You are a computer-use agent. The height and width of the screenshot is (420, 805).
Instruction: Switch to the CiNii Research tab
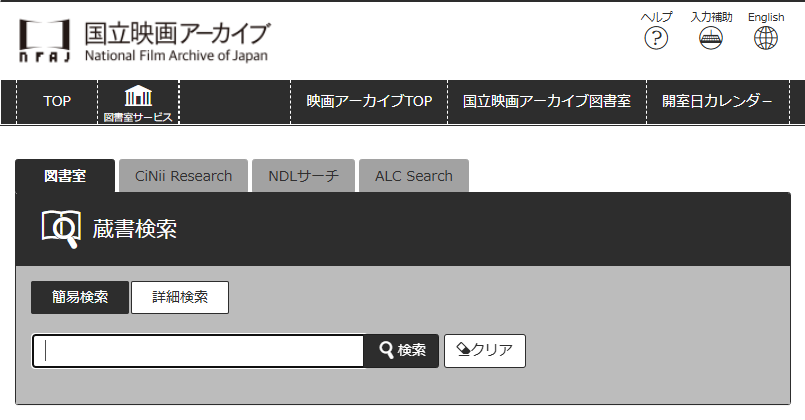(x=183, y=176)
